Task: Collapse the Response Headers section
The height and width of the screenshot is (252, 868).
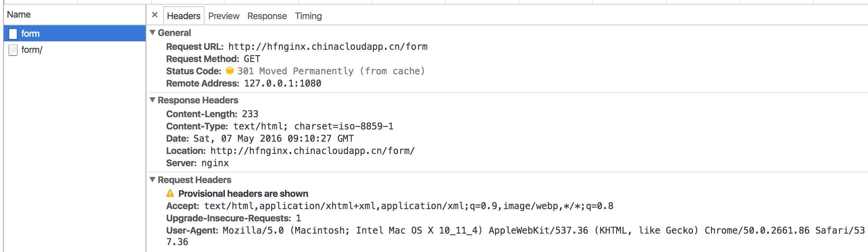Action: coord(152,100)
